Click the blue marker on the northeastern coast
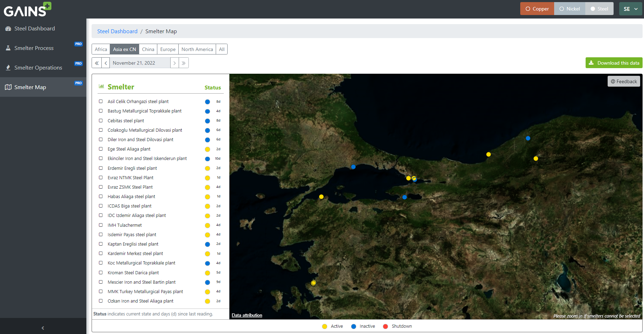The width and height of the screenshot is (644, 334). 528,138
